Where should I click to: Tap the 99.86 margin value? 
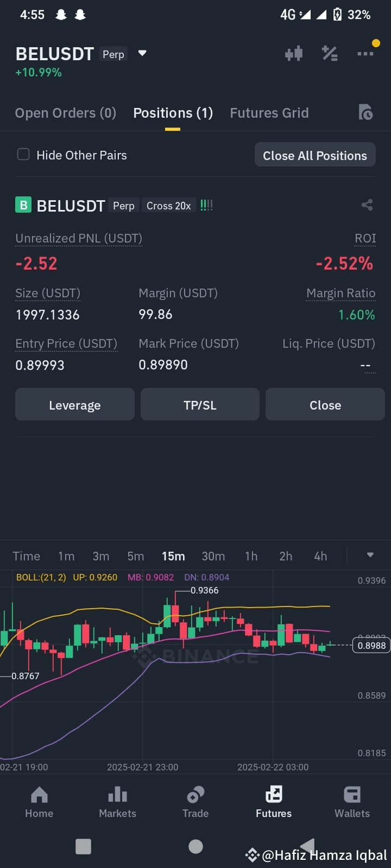pyautogui.click(x=155, y=314)
